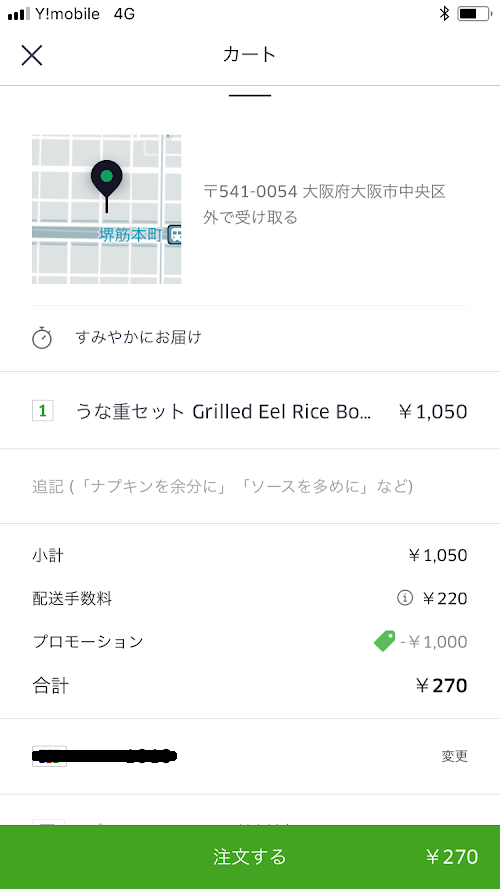Image resolution: width=500 pixels, height=889 pixels.
Task: Open the うな重セット Grilled Eel item
Action: [250, 410]
